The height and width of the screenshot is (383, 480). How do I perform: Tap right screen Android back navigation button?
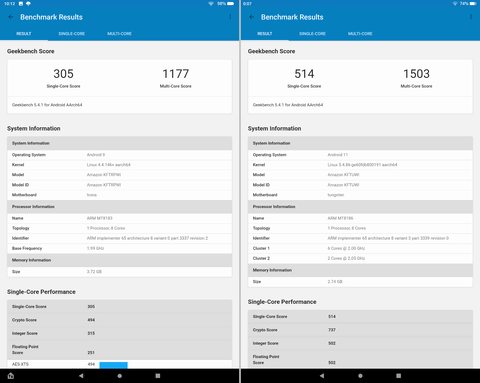tap(322, 376)
